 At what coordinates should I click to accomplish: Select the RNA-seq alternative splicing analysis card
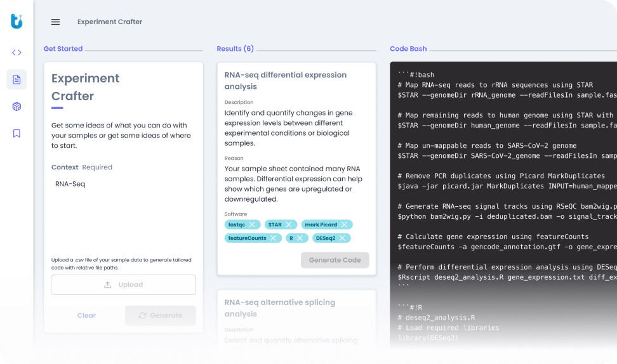click(x=296, y=317)
